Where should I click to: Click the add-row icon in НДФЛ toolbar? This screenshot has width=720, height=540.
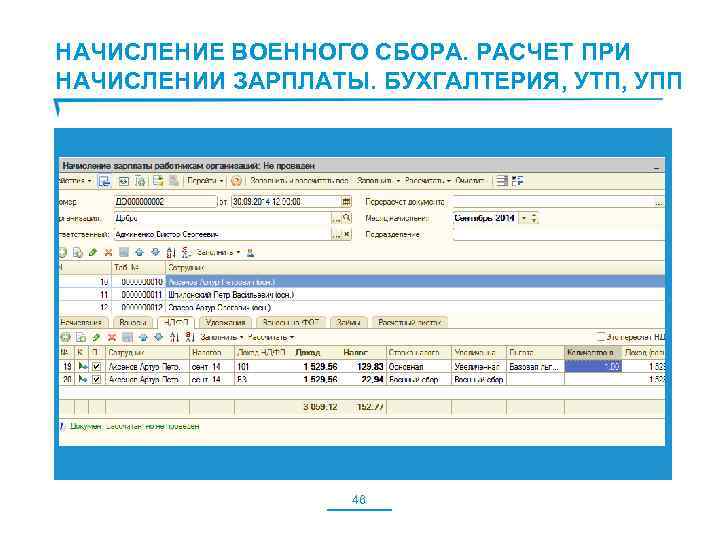tap(66, 338)
